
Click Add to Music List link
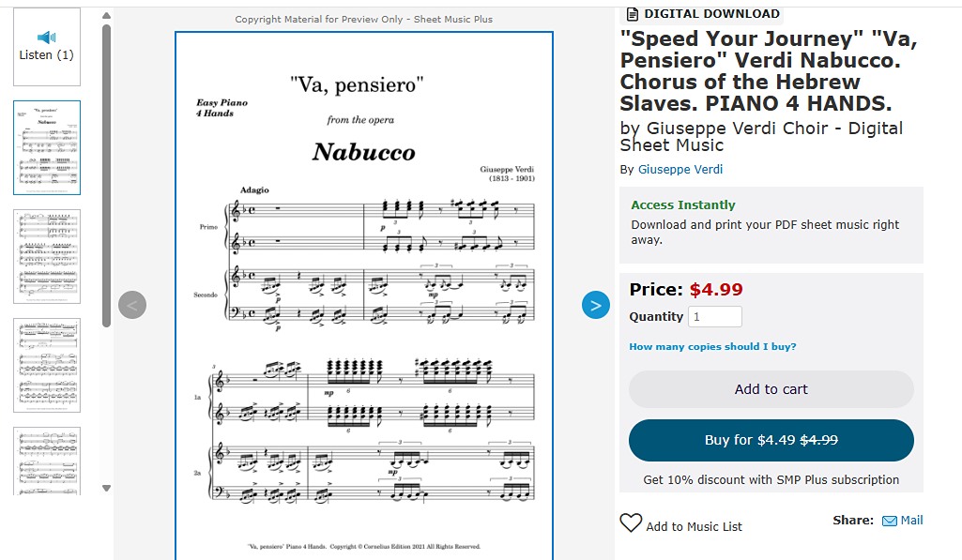694,526
